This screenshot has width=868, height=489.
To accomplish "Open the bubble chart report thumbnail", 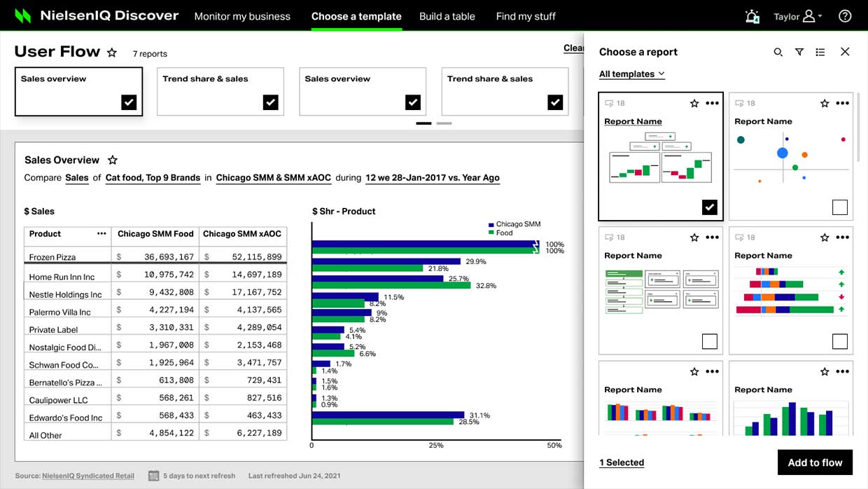I will [790, 160].
